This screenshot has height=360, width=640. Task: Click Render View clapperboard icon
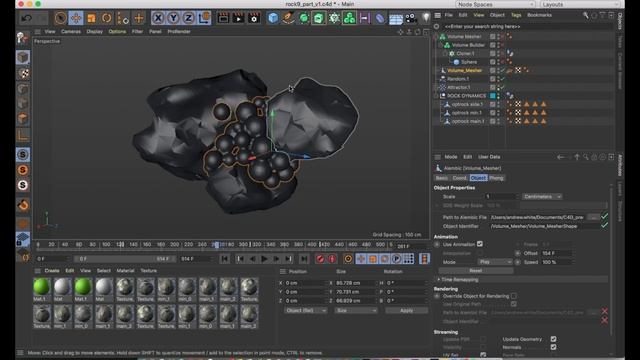(x=223, y=18)
